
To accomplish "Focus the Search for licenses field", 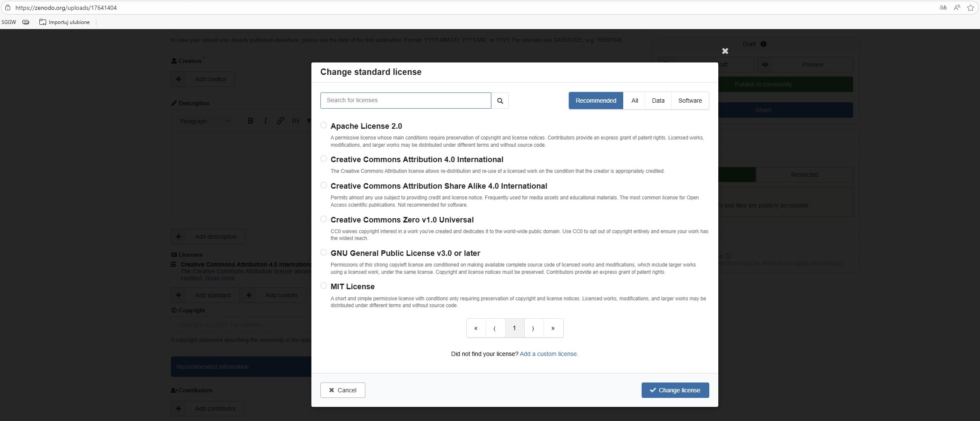I will click(x=405, y=101).
